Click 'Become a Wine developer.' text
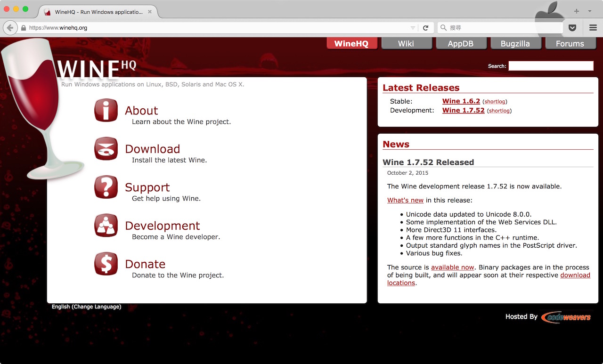The height and width of the screenshot is (364, 603). click(x=176, y=237)
